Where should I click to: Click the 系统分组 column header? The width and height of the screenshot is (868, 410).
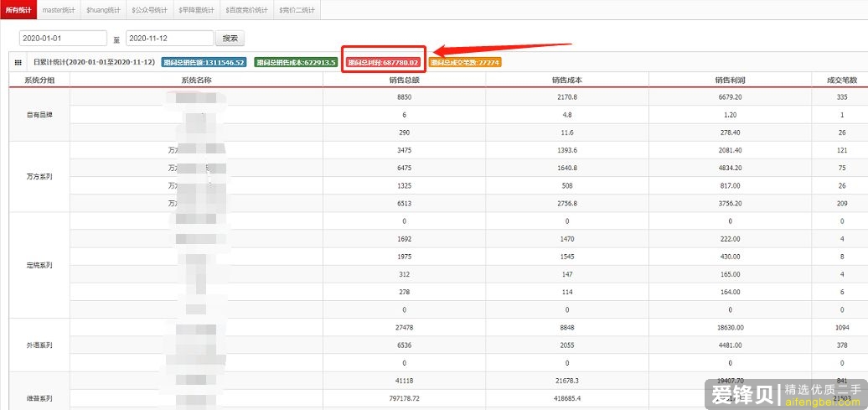pos(39,80)
